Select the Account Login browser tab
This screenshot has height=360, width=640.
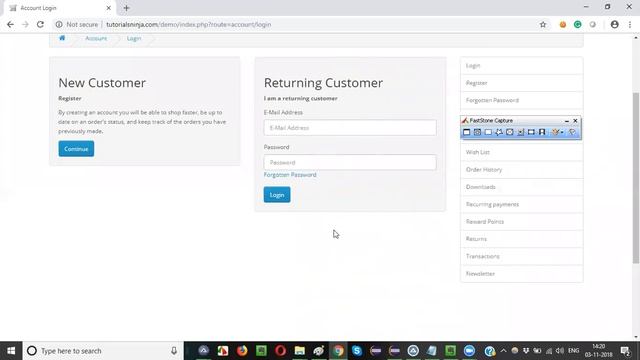coord(60,8)
